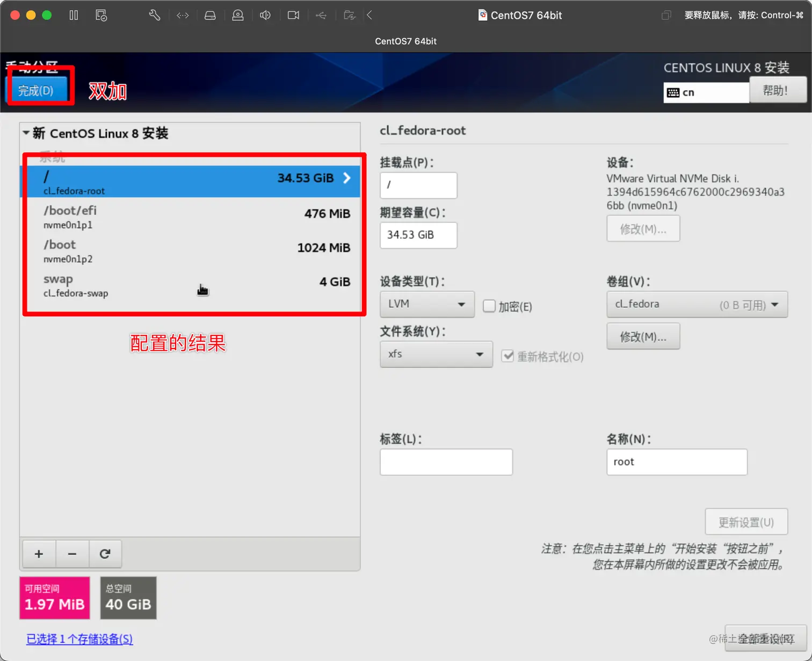Viewport: 812px width, 661px height.
Task: Click the 1024 MiB size value
Action: [324, 248]
